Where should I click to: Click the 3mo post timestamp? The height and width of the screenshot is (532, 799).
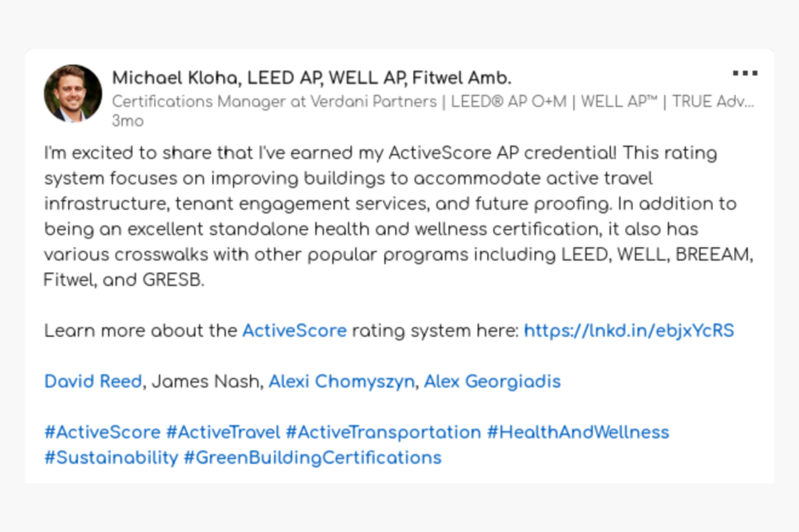click(x=128, y=121)
